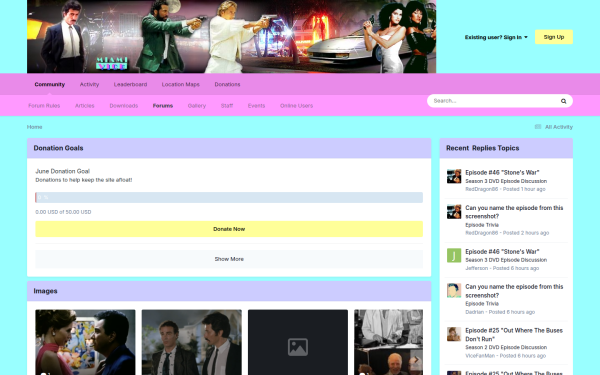The width and height of the screenshot is (600, 375).
Task: Open Jefferson username link
Action: (476, 268)
